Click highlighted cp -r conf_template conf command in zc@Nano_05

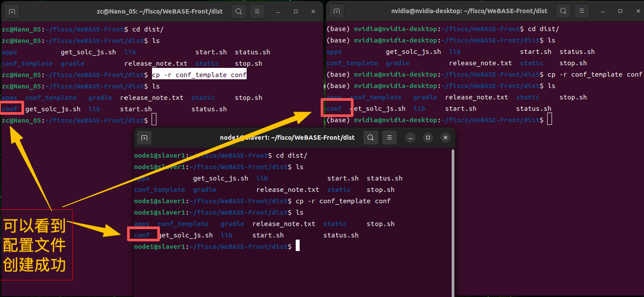(x=199, y=75)
